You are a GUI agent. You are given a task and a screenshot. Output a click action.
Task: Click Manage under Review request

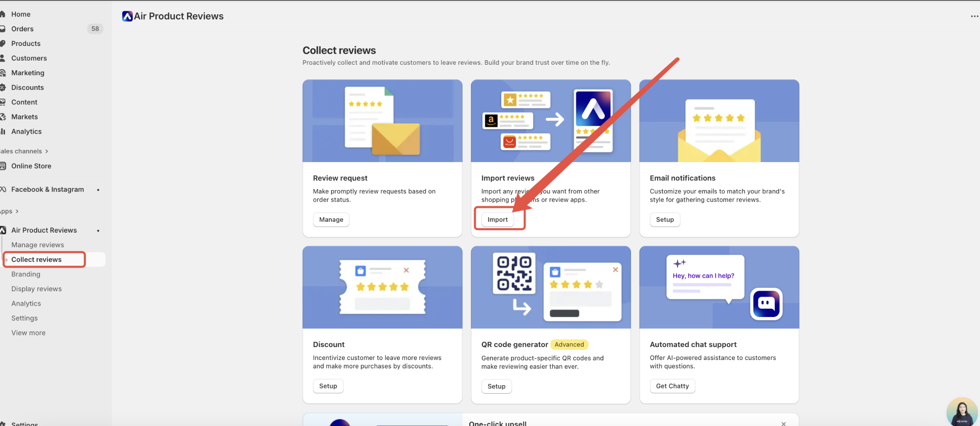coord(331,220)
